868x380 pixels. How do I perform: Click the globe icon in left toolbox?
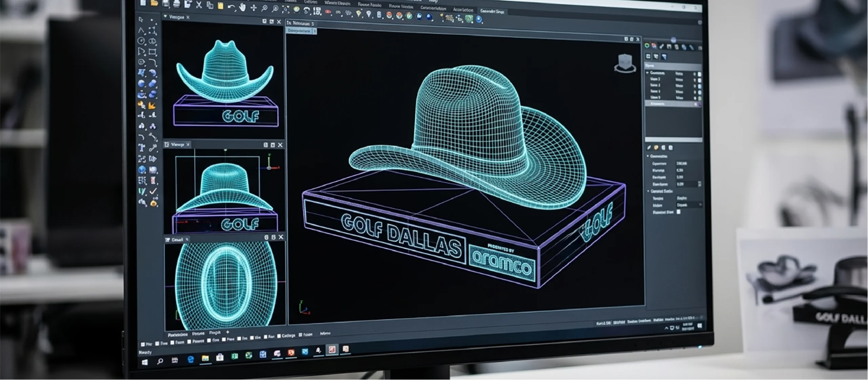pos(142,170)
